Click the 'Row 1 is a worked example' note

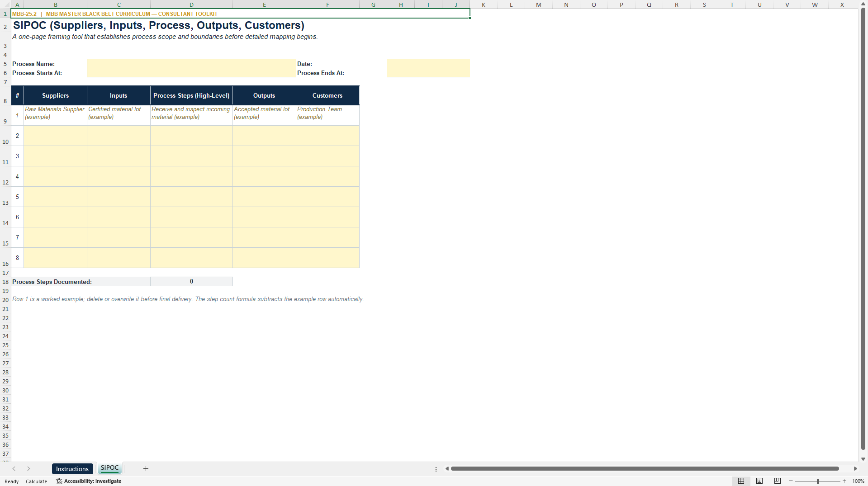[188, 299]
